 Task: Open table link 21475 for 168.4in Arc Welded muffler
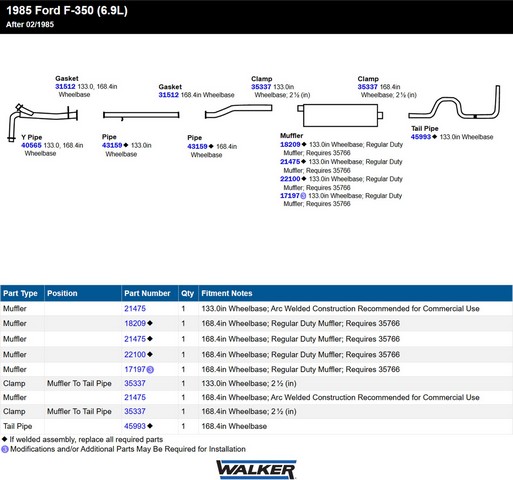tap(135, 397)
